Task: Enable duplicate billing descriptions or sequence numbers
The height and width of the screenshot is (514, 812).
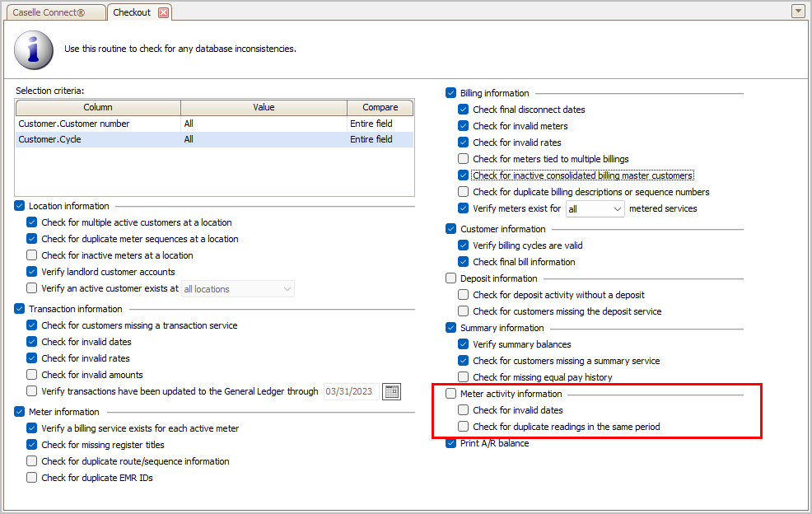Action: click(x=464, y=192)
